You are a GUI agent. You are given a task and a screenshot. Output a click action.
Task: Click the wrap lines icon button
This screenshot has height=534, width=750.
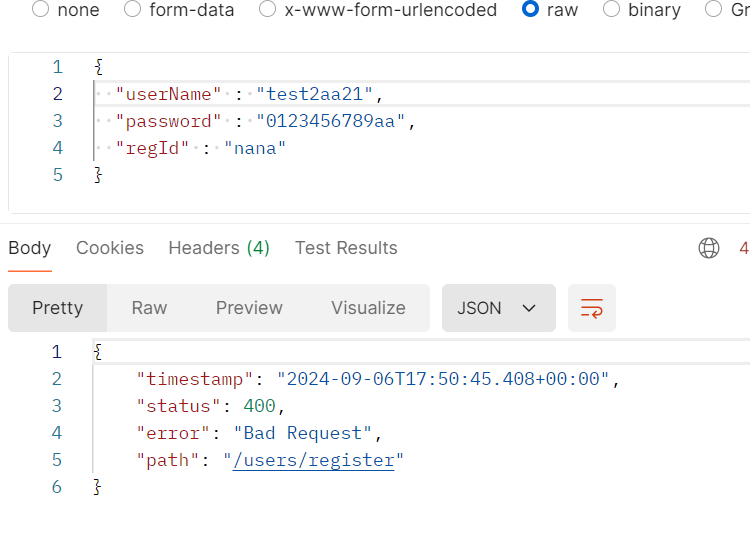coord(591,308)
